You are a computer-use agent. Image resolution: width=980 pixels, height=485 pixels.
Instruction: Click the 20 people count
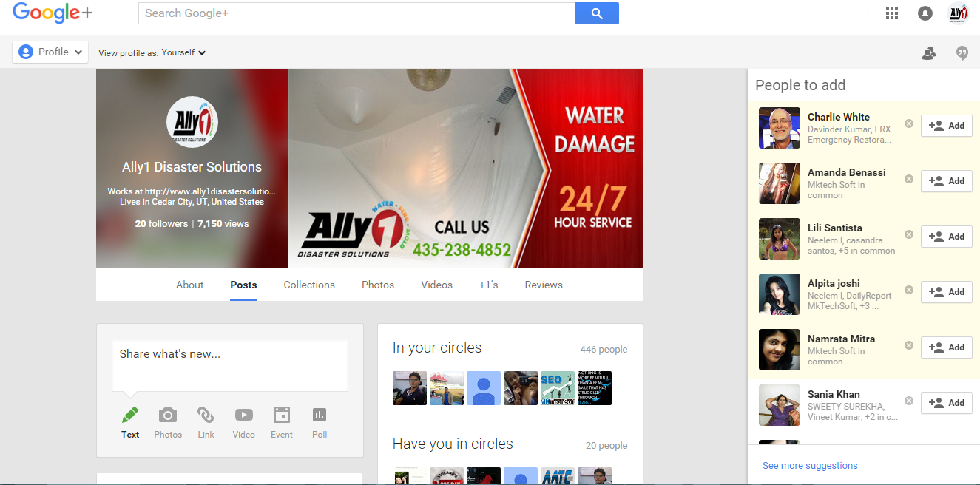pyautogui.click(x=606, y=446)
